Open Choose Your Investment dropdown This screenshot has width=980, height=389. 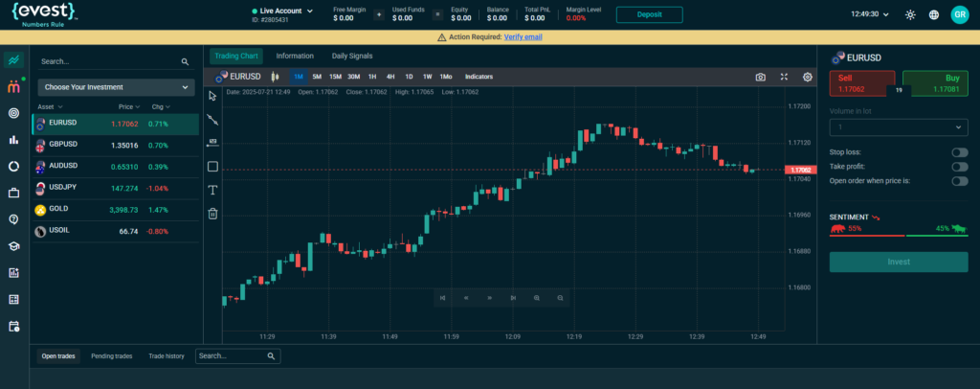116,87
